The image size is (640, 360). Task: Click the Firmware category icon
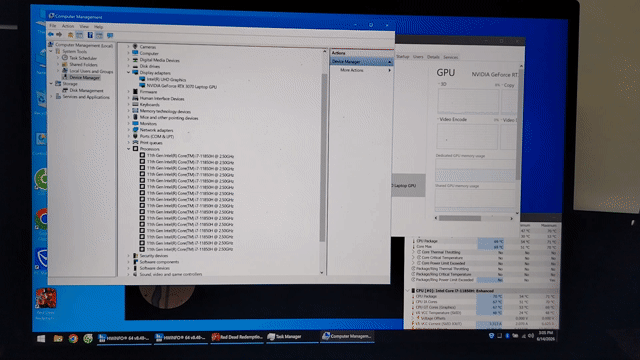[x=135, y=92]
